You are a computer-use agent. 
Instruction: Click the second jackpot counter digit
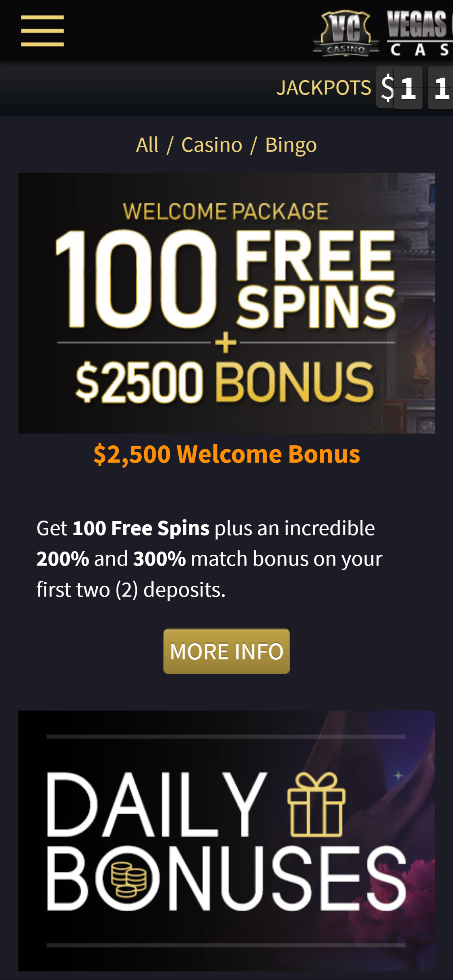point(441,88)
